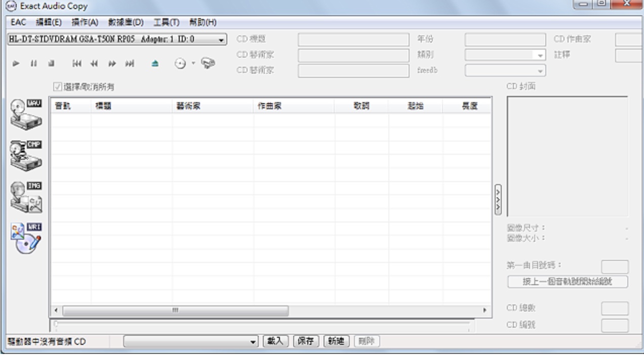The height and width of the screenshot is (356, 644).
Task: Click the Pause playback button
Action: [x=33, y=64]
